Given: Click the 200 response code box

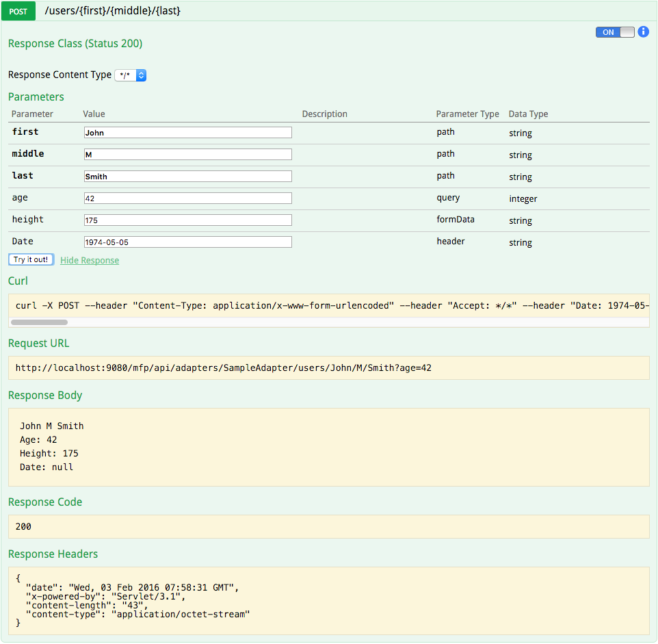Looking at the screenshot, I should [328, 527].
